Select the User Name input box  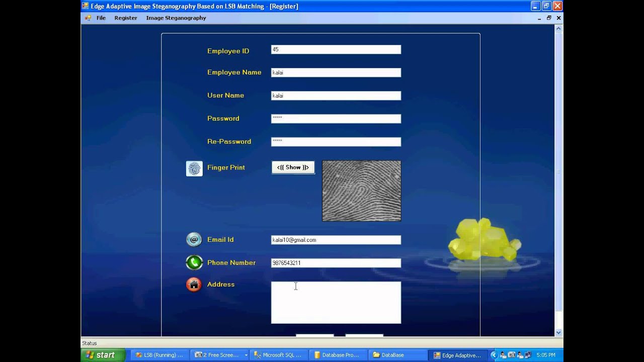coord(336,96)
